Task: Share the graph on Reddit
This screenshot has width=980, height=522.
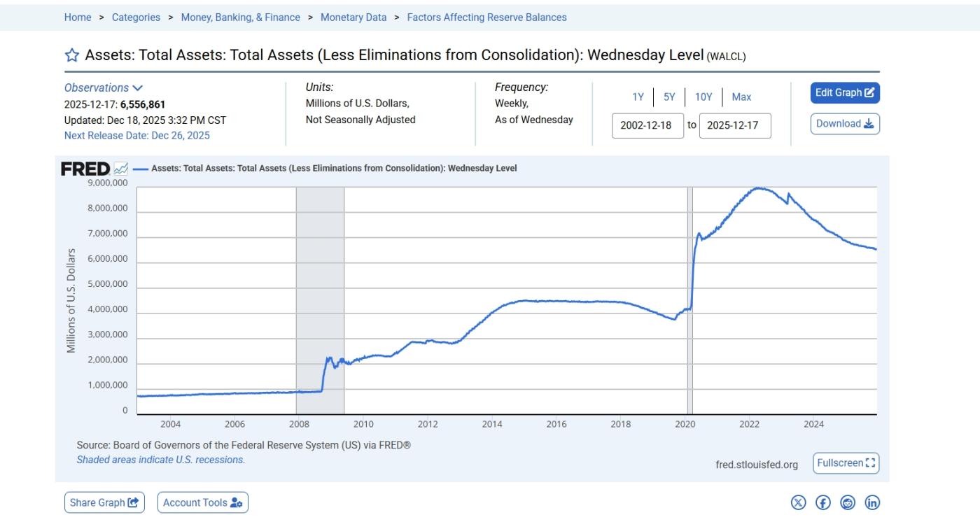Action: click(848, 502)
